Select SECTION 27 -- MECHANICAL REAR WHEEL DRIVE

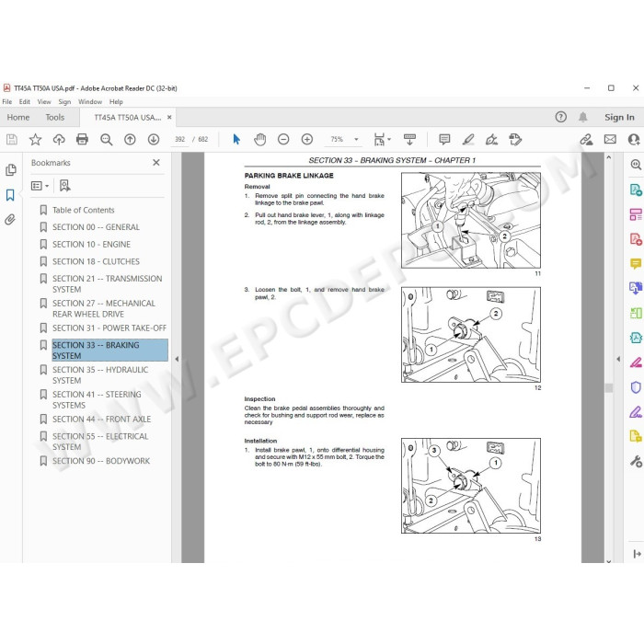coord(103,308)
